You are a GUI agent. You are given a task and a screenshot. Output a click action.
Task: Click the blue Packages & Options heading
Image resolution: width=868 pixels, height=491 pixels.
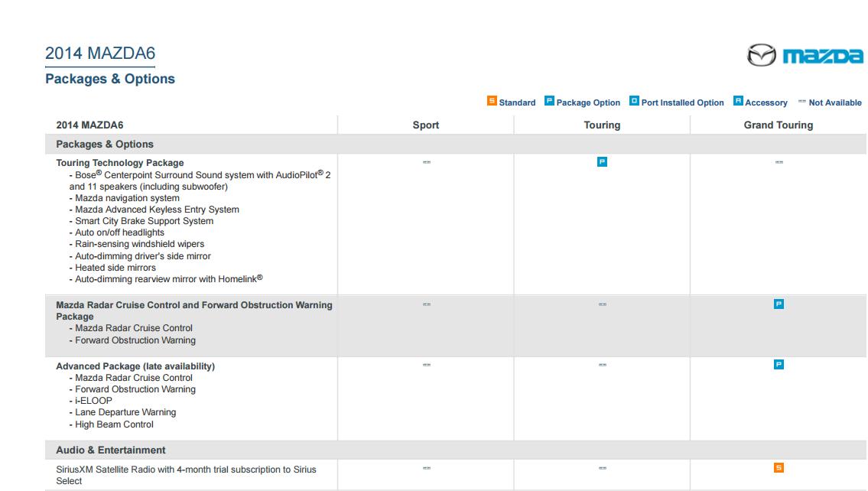110,79
